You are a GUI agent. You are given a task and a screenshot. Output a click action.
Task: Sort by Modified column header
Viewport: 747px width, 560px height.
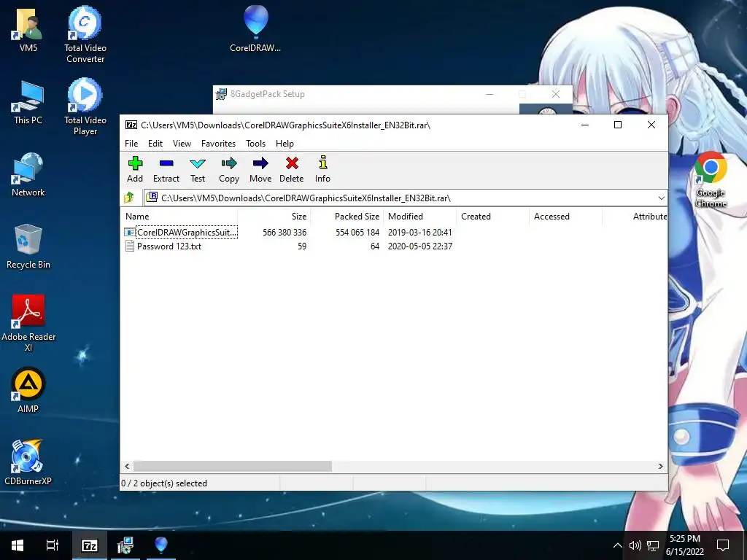point(419,216)
